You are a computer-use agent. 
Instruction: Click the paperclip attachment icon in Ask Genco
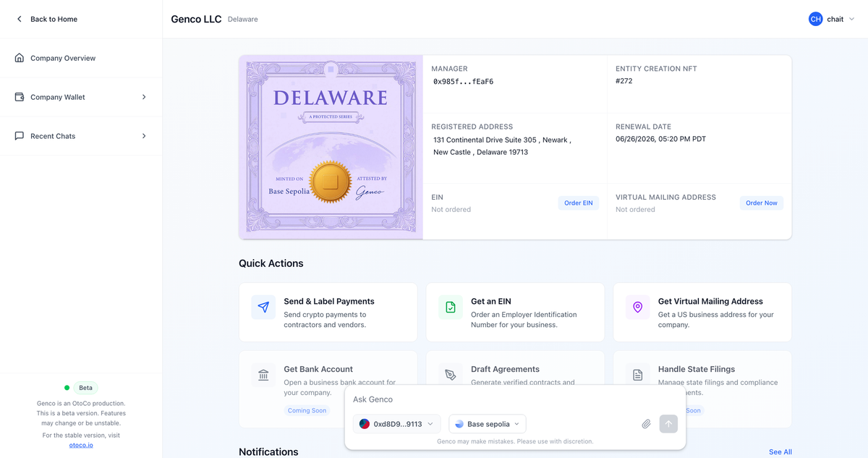tap(646, 423)
